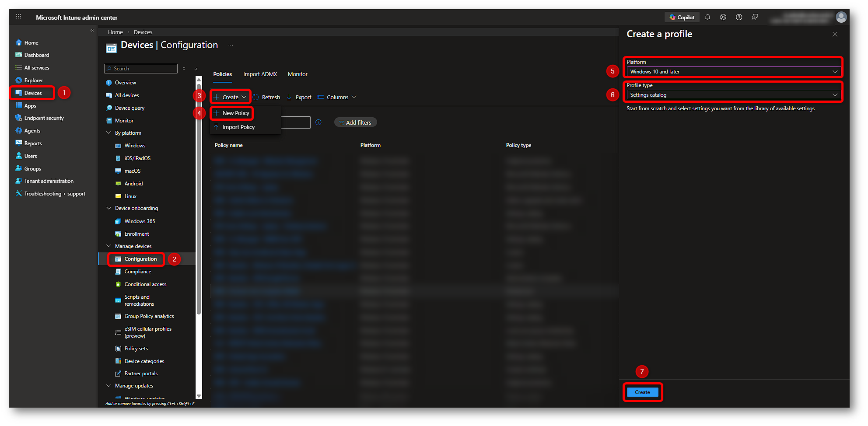
Task: Open the Platform dropdown
Action: (x=733, y=72)
